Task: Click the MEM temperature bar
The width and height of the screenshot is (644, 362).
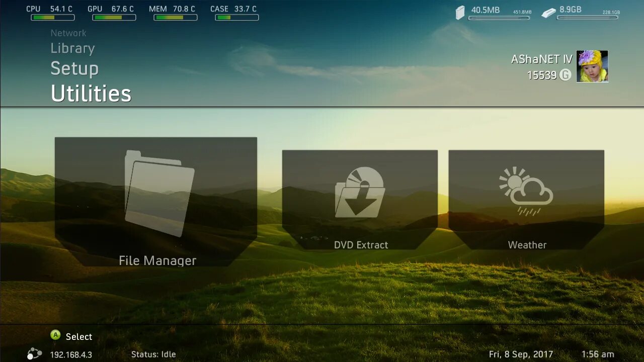Action: [x=176, y=18]
